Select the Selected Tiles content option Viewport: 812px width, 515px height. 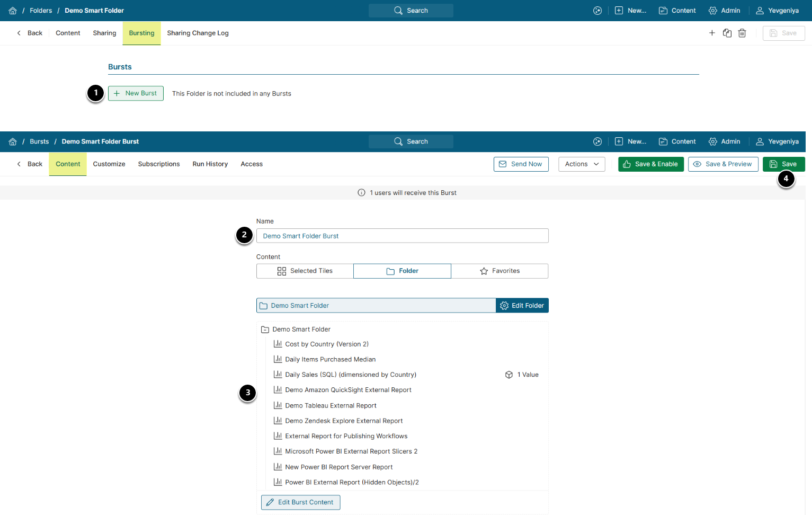305,271
